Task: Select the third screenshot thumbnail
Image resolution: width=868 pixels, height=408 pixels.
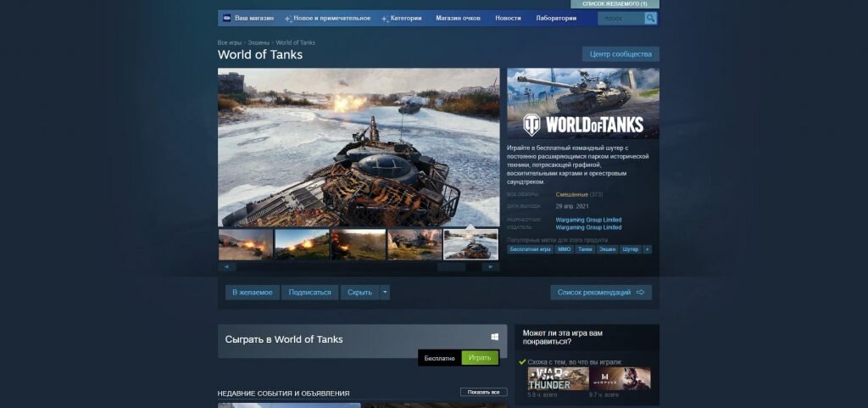Action: pos(359,244)
